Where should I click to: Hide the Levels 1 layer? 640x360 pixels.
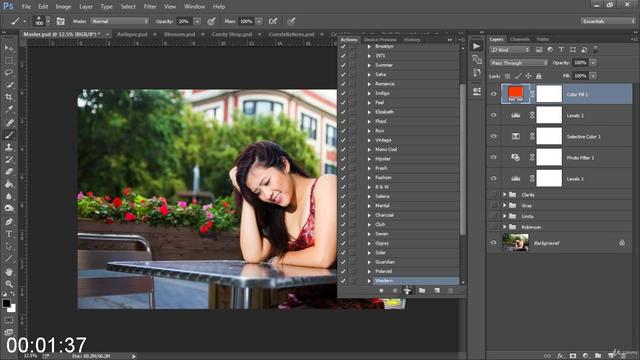click(x=493, y=178)
